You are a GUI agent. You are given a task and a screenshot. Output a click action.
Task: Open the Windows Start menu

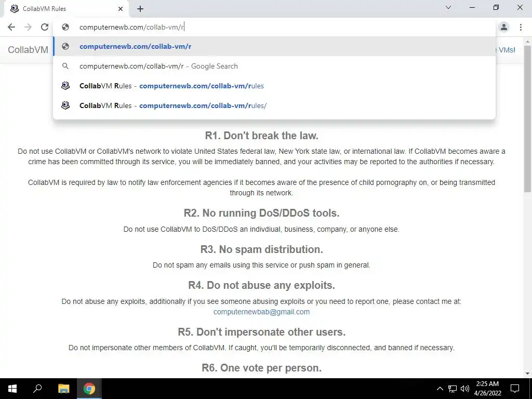pyautogui.click(x=12, y=389)
